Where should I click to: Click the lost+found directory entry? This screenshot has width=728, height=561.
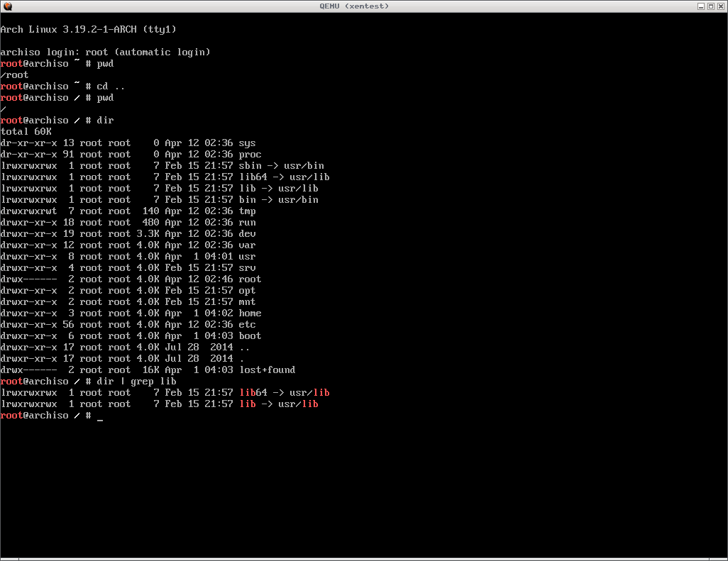pyautogui.click(x=267, y=370)
